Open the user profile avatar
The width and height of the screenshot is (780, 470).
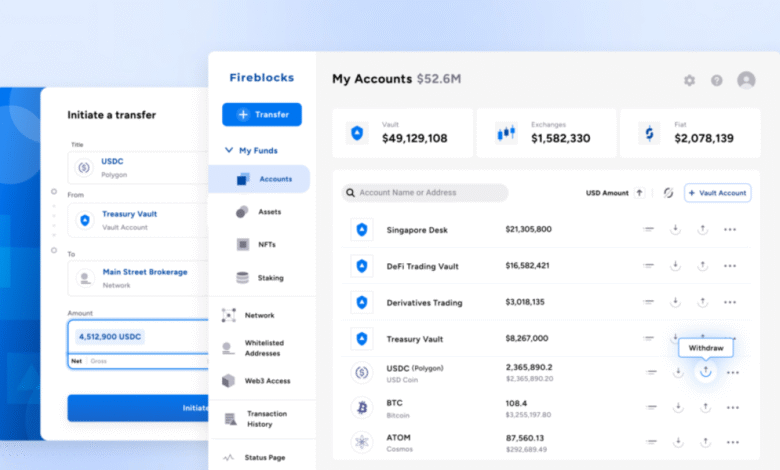tap(746, 80)
